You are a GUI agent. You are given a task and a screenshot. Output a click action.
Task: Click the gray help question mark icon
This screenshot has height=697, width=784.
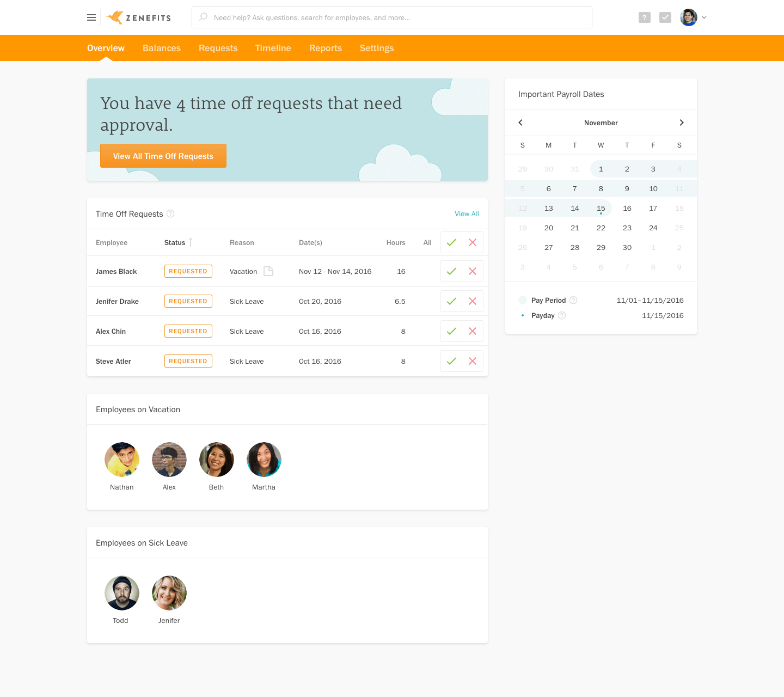tap(645, 17)
